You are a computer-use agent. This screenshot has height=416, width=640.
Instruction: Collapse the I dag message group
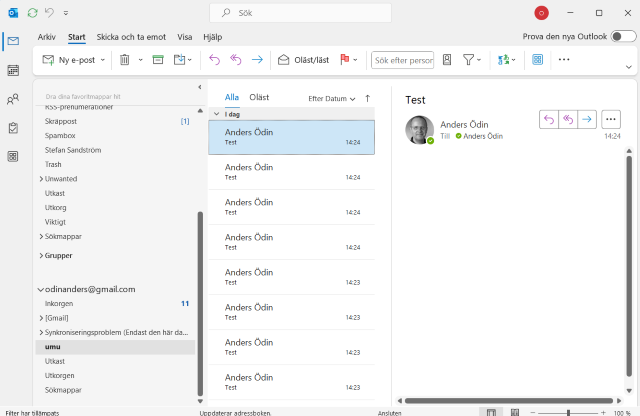(x=217, y=114)
